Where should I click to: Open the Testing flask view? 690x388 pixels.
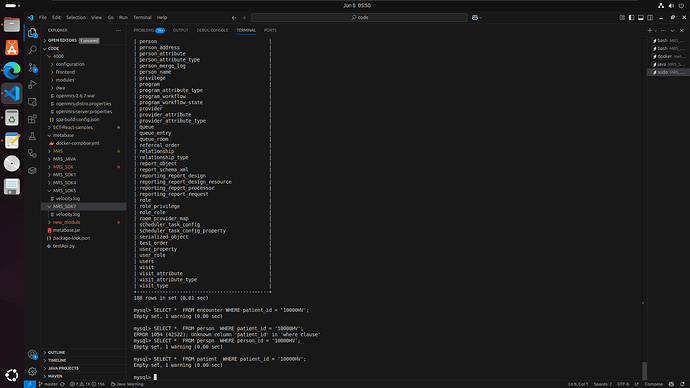pos(32,136)
